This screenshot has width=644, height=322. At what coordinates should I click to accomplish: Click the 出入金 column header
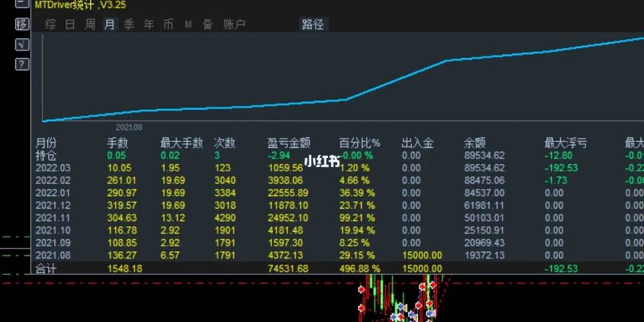point(417,143)
